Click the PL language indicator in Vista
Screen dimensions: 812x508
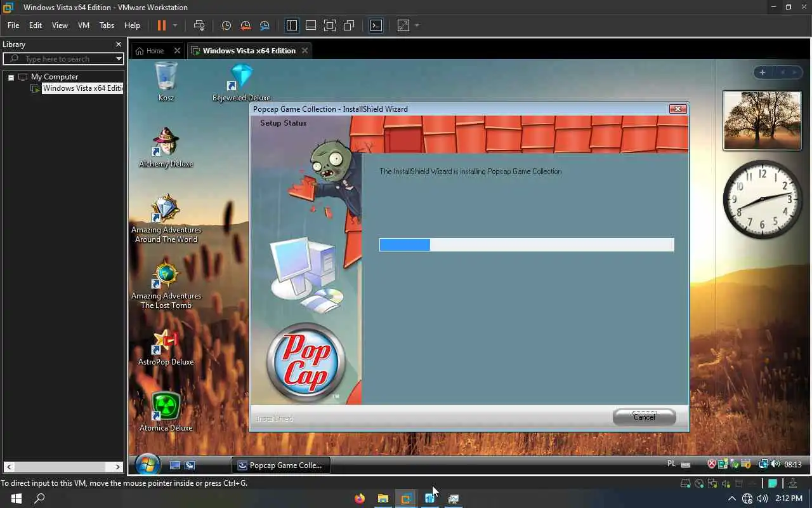click(672, 464)
